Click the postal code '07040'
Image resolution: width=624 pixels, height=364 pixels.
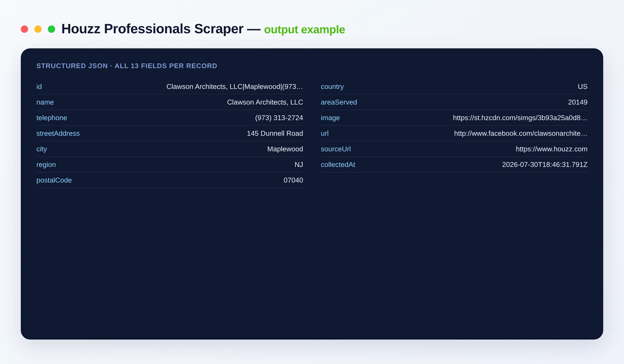click(x=293, y=180)
